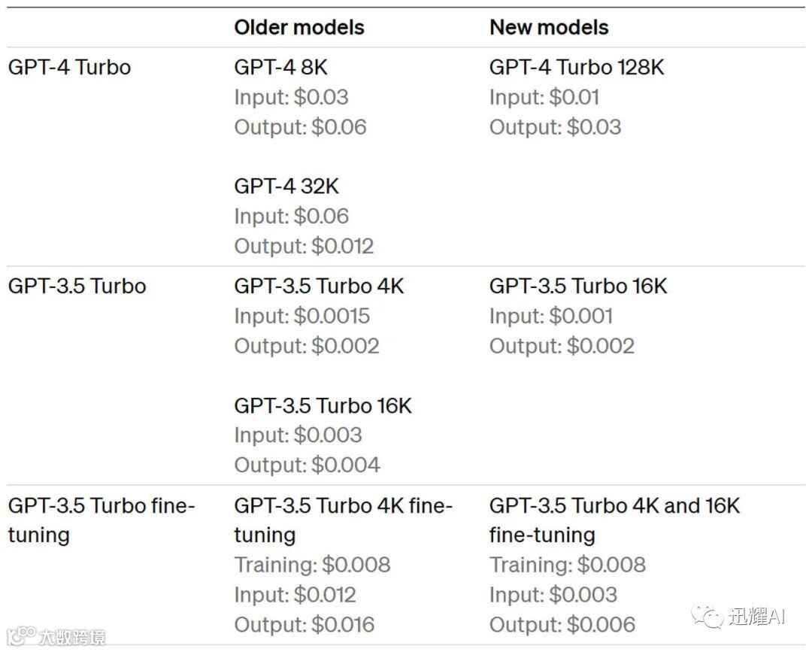Screen dimensions: 812x652
Task: Click the GPT-3.5 Turbo row label
Action: coord(77,286)
